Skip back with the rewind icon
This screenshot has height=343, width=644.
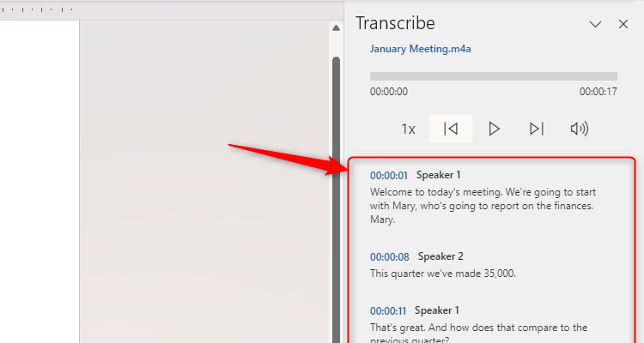click(451, 129)
